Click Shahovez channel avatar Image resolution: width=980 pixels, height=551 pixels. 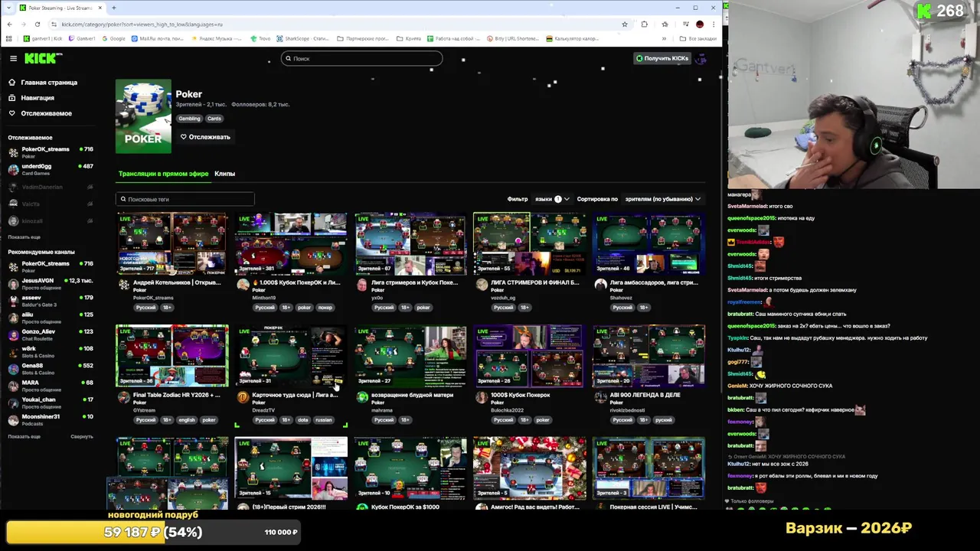(x=601, y=285)
